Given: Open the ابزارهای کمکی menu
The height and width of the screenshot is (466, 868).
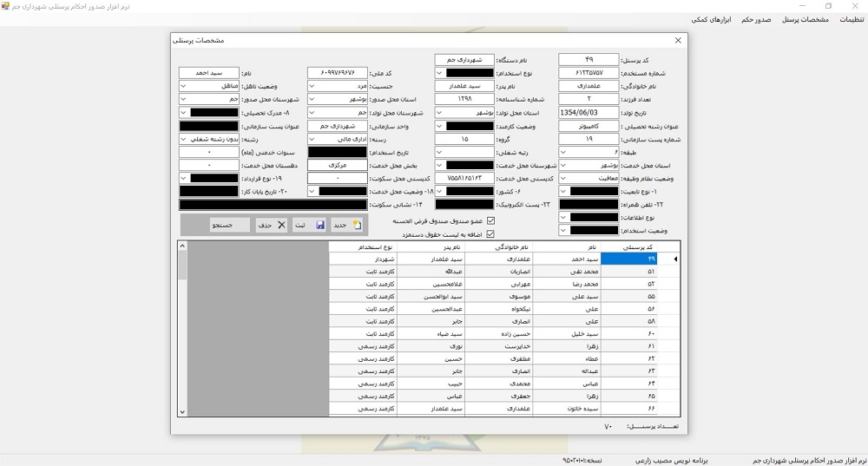Looking at the screenshot, I should pos(711,19).
